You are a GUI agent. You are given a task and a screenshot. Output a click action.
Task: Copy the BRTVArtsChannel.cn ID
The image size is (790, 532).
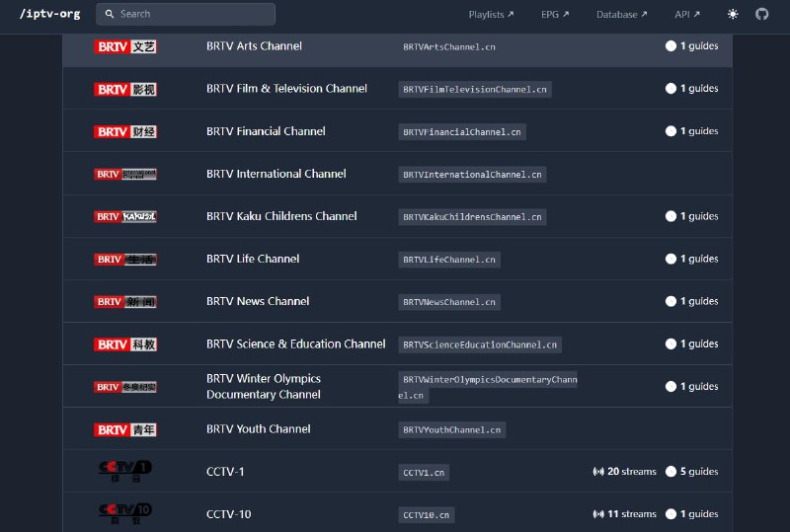click(x=449, y=46)
